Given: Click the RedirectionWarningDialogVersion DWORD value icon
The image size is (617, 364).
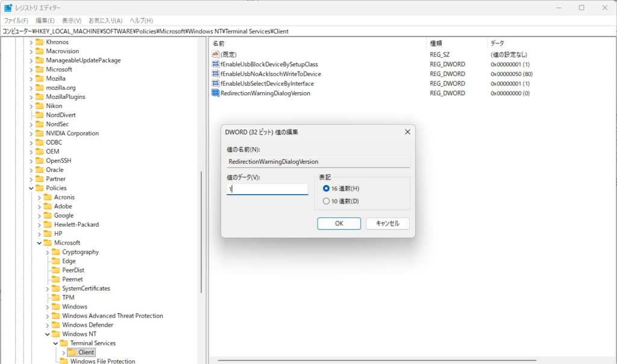Looking at the screenshot, I should click(216, 93).
